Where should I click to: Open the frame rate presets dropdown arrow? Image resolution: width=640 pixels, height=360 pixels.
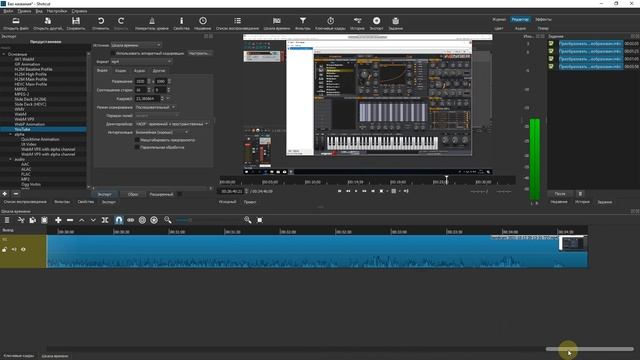coord(168,99)
